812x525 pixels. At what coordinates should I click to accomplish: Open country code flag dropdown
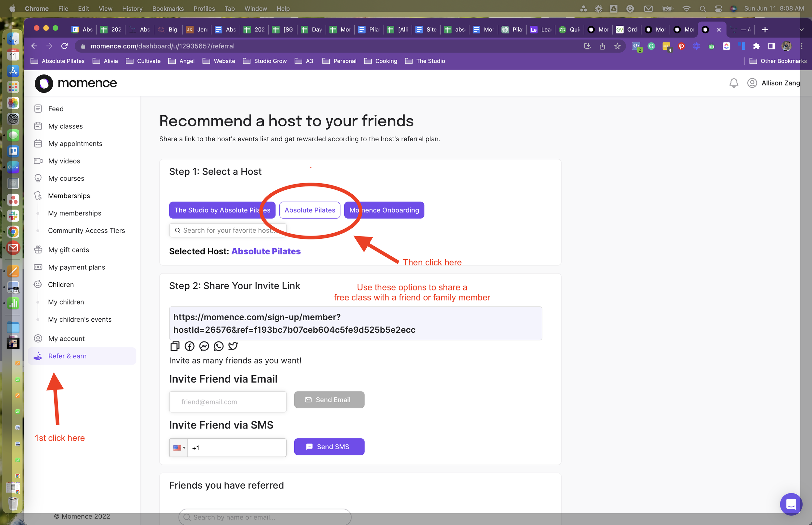point(179,448)
